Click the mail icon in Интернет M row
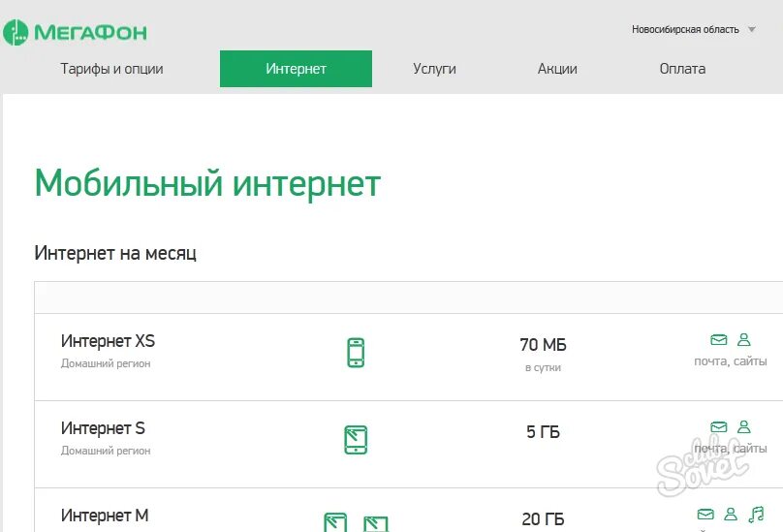This screenshot has height=532, width=783. (705, 514)
